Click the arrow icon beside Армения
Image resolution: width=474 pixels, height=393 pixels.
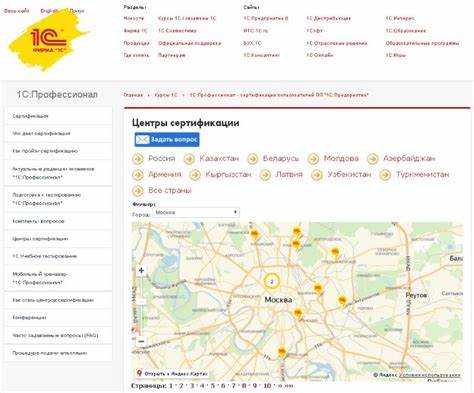138,175
